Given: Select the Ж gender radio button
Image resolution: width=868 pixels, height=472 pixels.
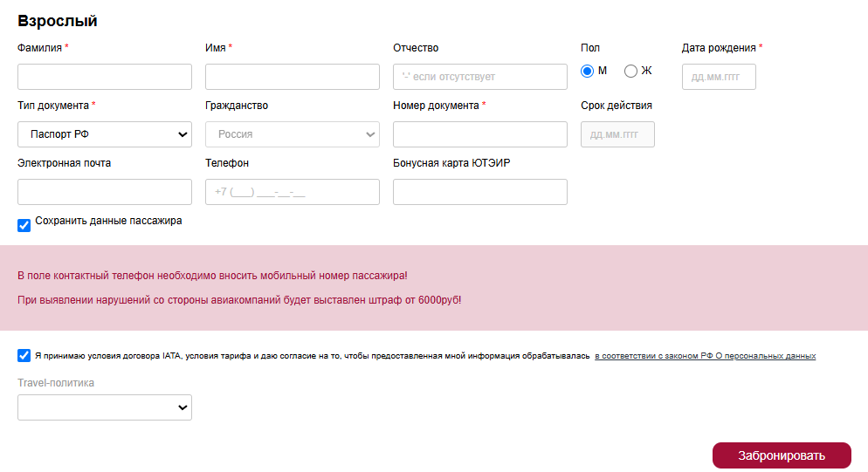Looking at the screenshot, I should point(630,71).
